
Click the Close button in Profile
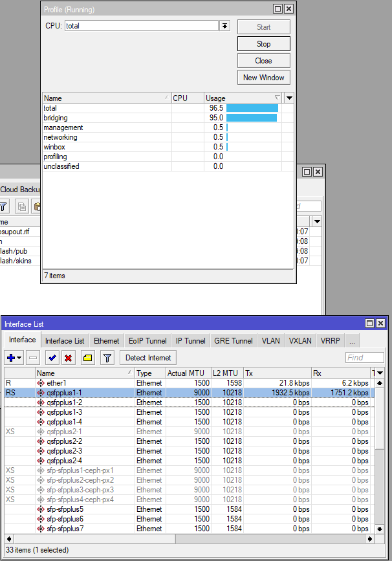pyautogui.click(x=264, y=61)
